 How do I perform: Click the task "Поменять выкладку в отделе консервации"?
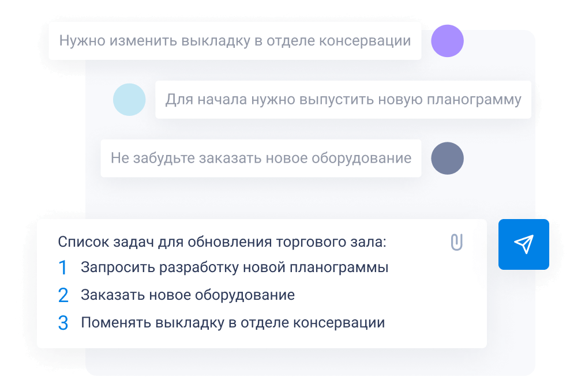point(232,323)
